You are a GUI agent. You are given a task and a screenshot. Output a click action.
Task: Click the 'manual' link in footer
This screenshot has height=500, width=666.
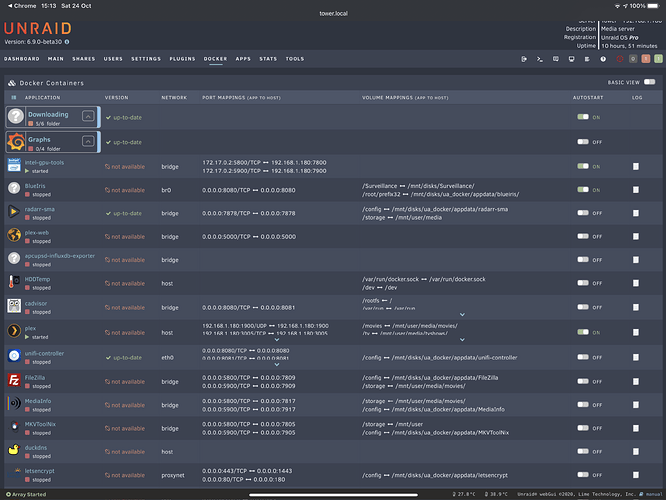tap(654, 494)
